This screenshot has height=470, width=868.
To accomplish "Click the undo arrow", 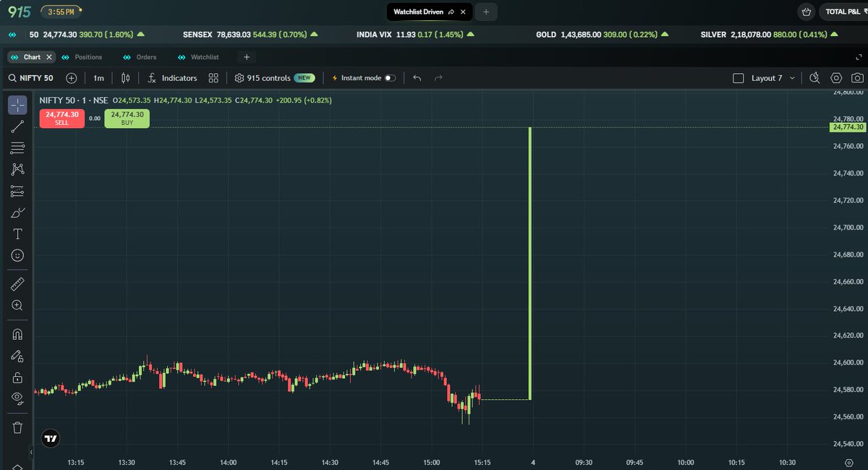I will (417, 78).
